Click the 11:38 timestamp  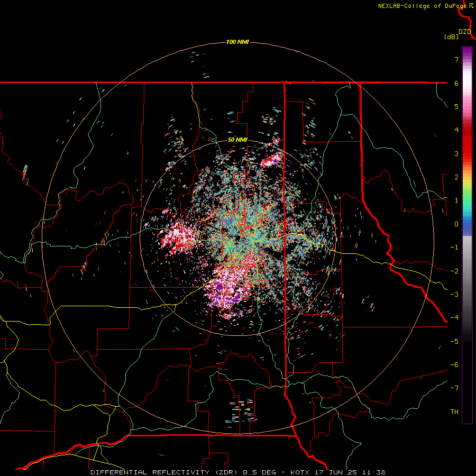click(x=373, y=472)
